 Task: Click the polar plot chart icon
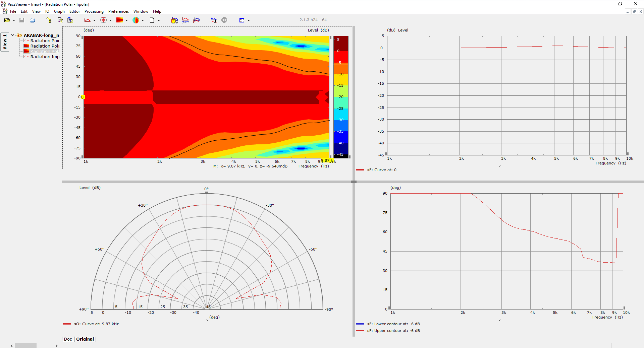[104, 20]
